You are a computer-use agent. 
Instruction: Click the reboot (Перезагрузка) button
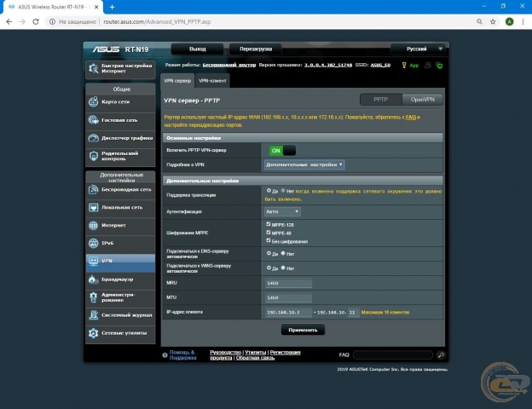[x=256, y=49]
